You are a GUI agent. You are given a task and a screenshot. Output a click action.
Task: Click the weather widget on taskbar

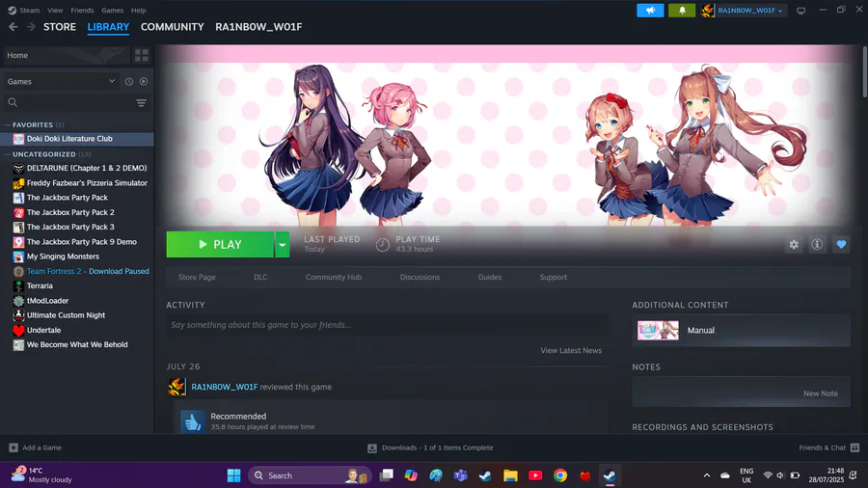pos(41,474)
